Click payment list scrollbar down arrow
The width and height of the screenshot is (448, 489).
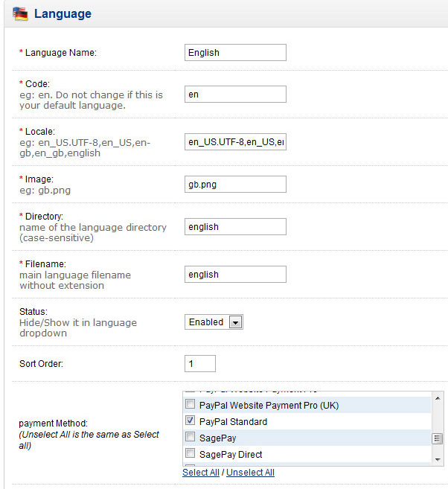point(438,461)
